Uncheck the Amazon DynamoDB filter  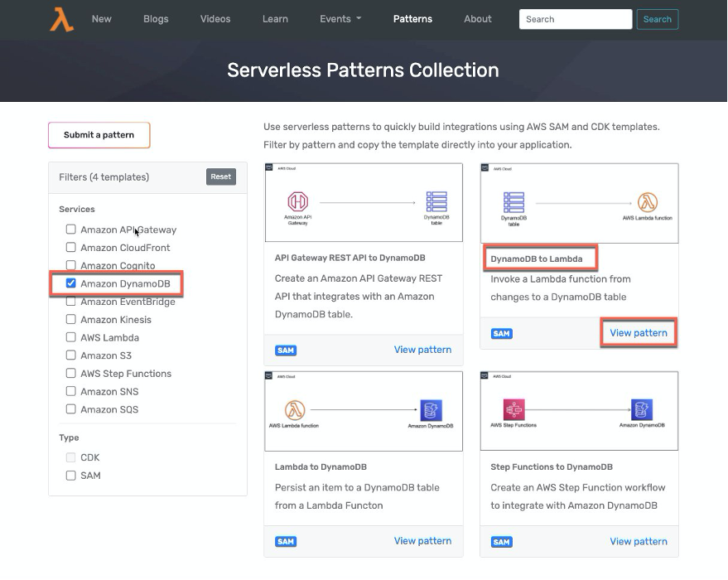tap(70, 283)
